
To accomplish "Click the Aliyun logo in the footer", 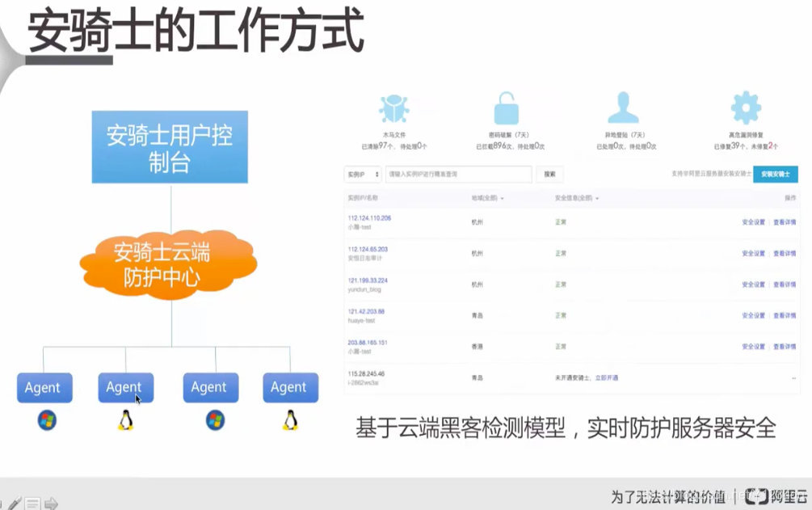I will coord(775,496).
